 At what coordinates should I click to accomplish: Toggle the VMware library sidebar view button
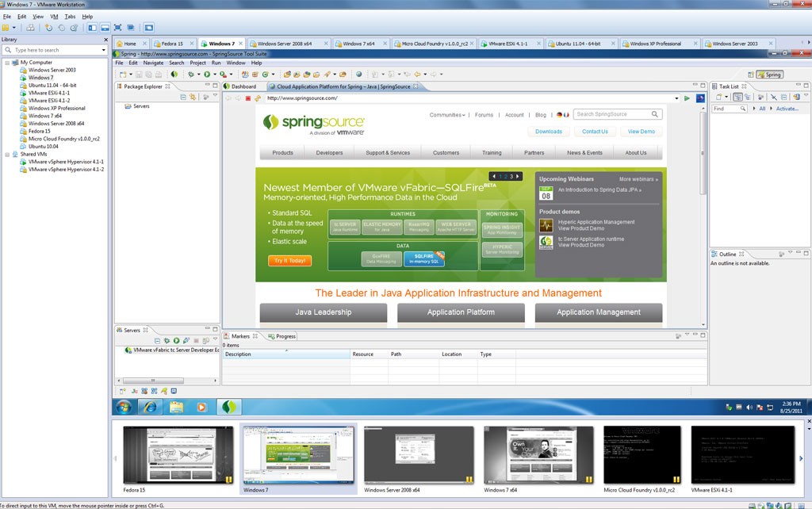(x=92, y=28)
